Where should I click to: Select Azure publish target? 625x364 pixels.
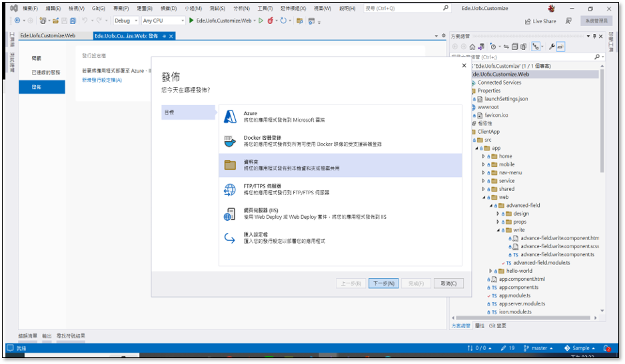pos(340,116)
